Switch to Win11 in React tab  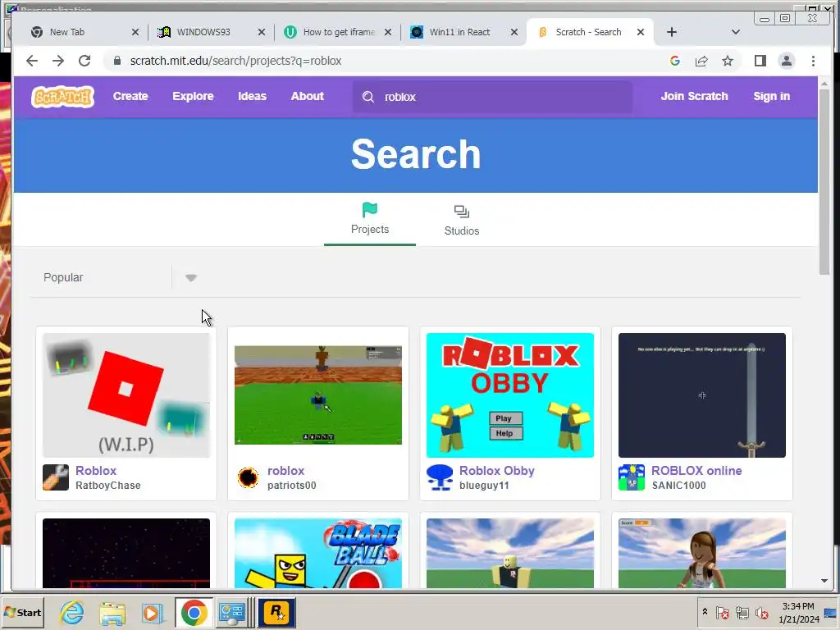tap(459, 32)
